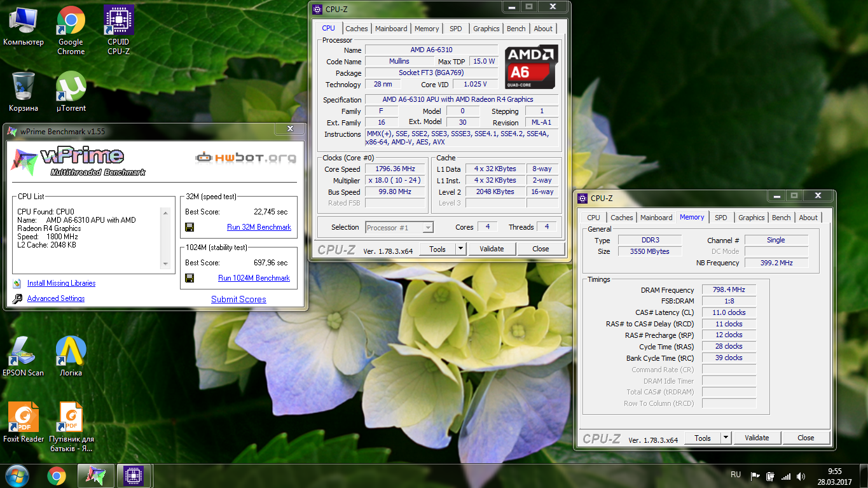Click the DRAM Frequency value 798.4 MHz
This screenshot has height=488, width=868.
coord(729,289)
